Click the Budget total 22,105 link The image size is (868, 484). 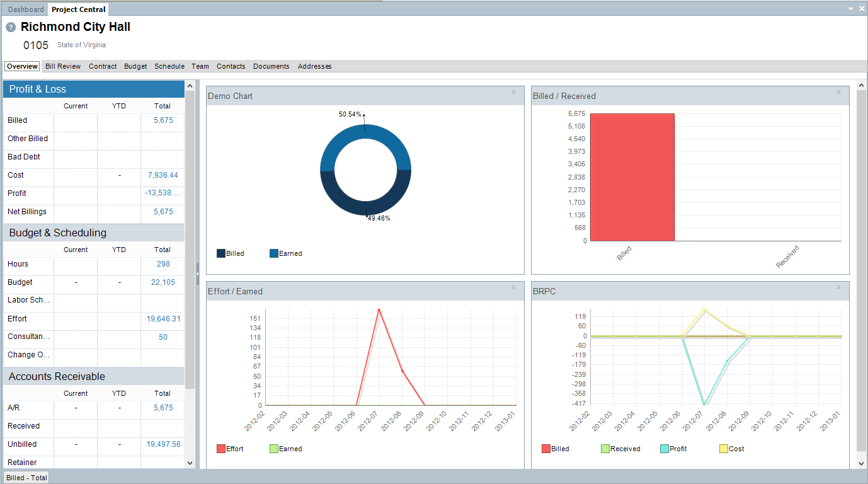pyautogui.click(x=163, y=282)
